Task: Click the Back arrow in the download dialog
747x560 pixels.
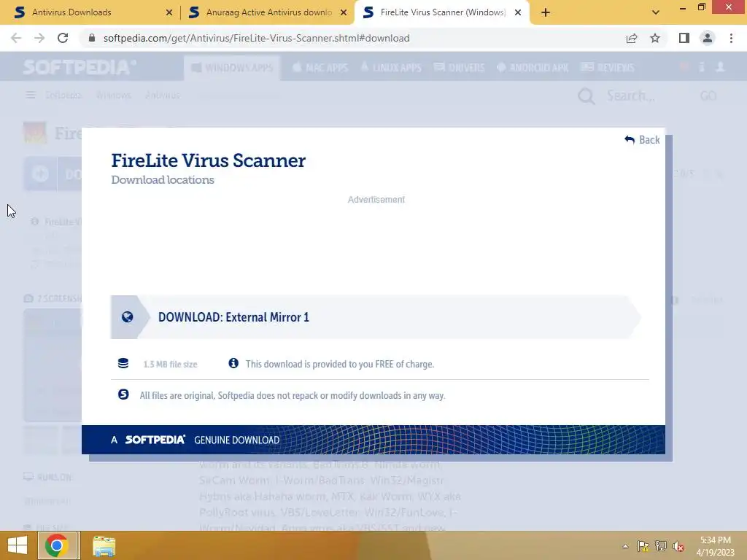Action: [x=642, y=139]
